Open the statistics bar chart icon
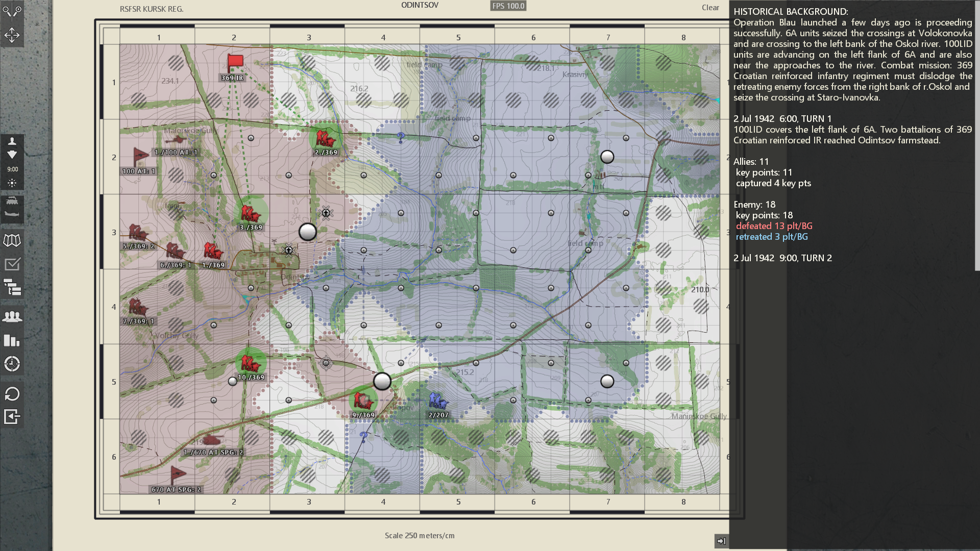This screenshot has width=980, height=551. click(x=12, y=340)
